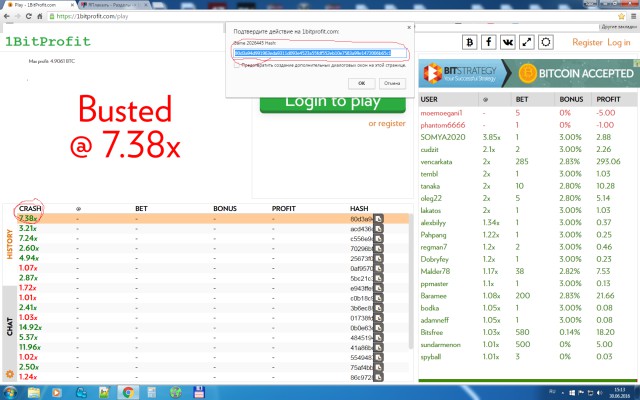Image resolution: width=640 pixels, height=400 pixels.
Task: Switch to the second browser tab
Action: 113,5
